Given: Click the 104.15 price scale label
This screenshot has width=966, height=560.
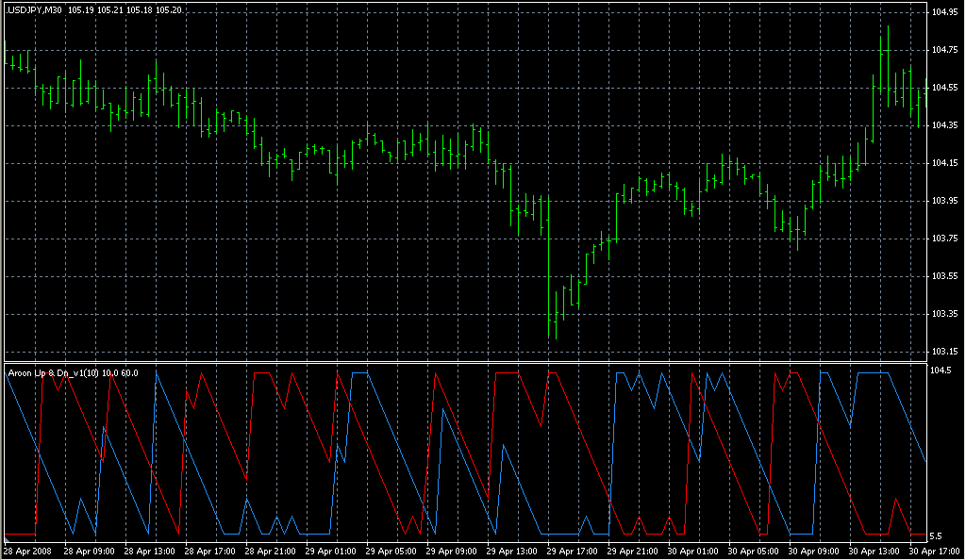Looking at the screenshot, I should (945, 163).
